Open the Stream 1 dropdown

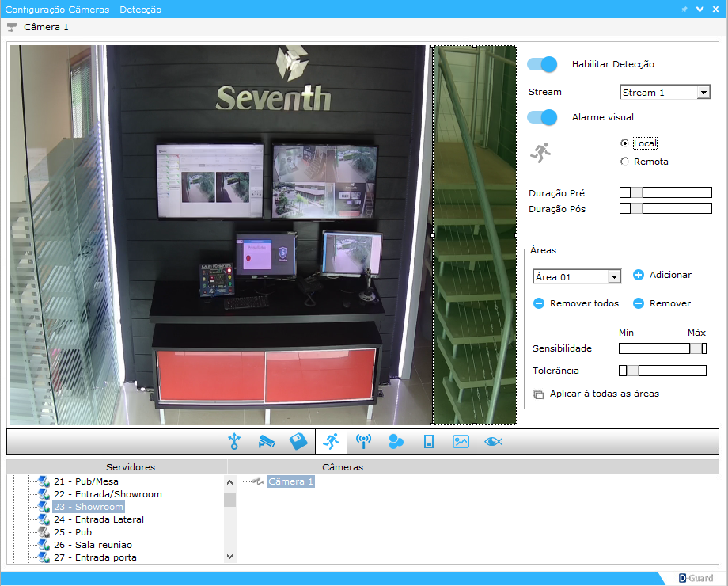(x=665, y=93)
